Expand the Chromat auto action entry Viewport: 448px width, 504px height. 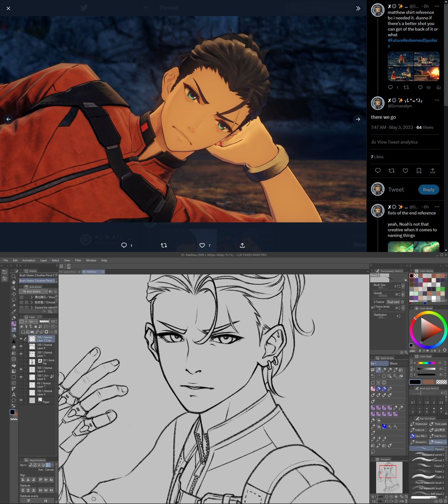tap(31, 302)
